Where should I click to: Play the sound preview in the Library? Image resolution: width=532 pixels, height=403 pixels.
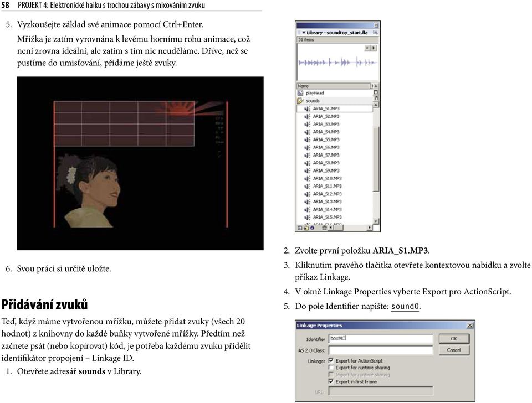pos(374,48)
